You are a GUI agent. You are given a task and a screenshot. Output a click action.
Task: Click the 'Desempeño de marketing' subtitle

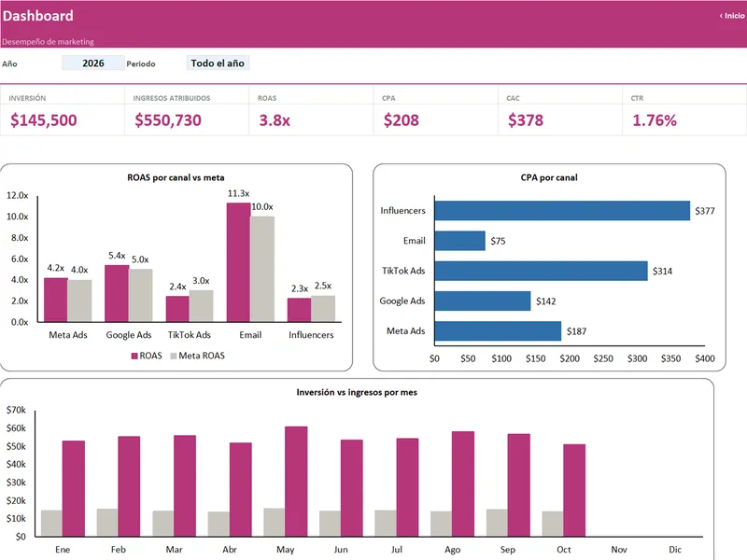pos(49,42)
